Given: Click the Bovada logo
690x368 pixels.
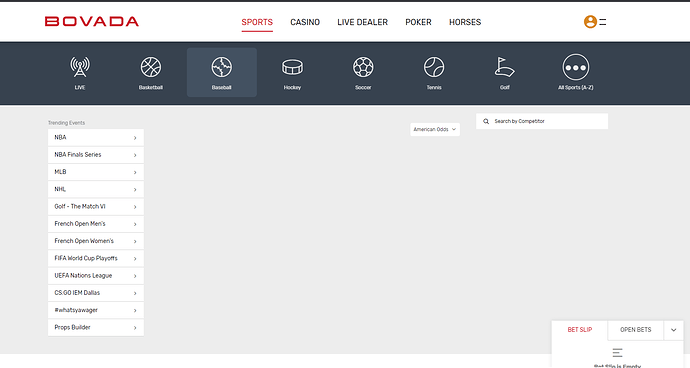Looking at the screenshot, I should [x=92, y=22].
